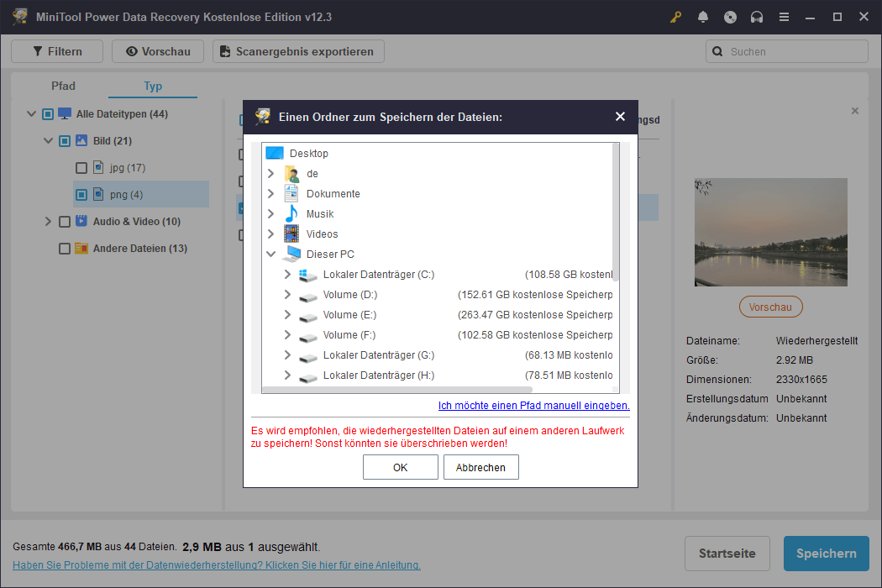The width and height of the screenshot is (882, 588).
Task: Select the Musik note icon
Action: (291, 214)
